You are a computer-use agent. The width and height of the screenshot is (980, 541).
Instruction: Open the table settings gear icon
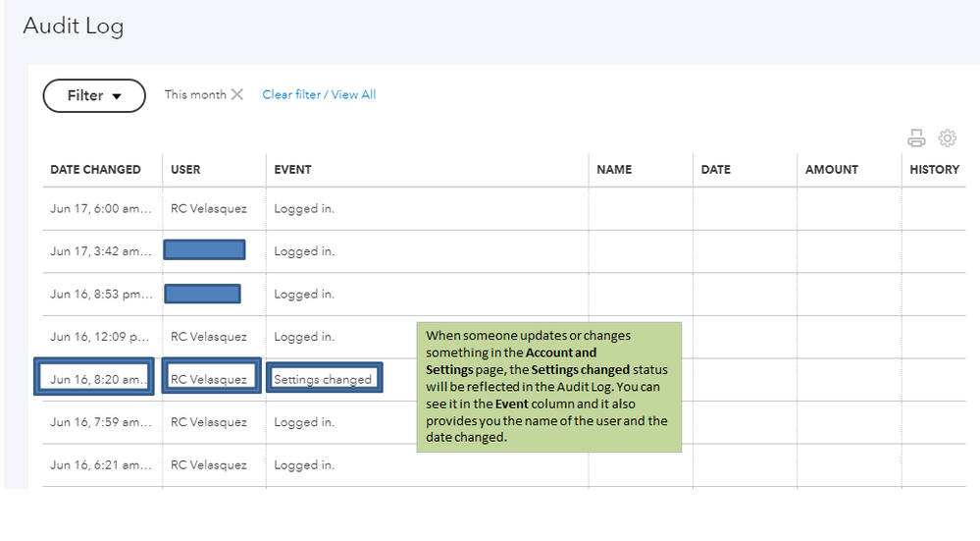pyautogui.click(x=947, y=138)
